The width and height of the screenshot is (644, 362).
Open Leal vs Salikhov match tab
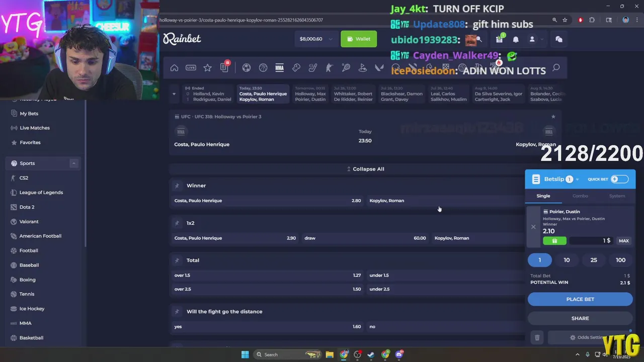(x=448, y=94)
